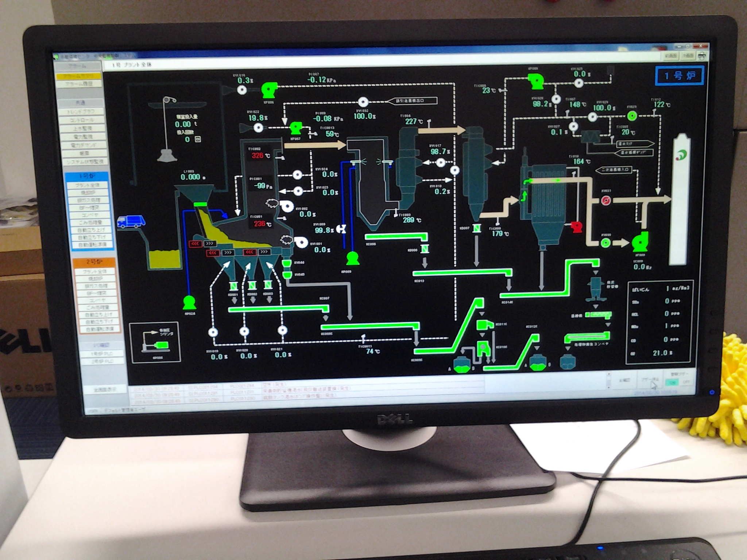Click the green blower icon labeled NF006

tap(269, 90)
